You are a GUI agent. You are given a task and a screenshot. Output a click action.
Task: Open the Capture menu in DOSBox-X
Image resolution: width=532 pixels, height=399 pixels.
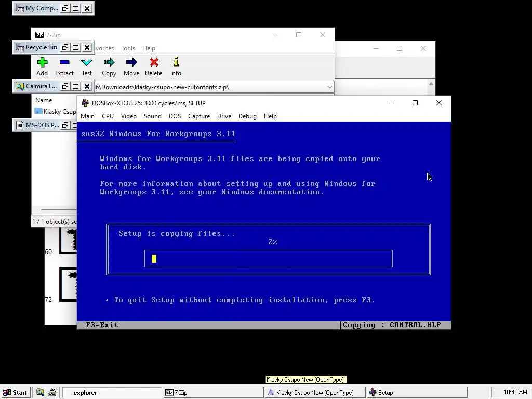pos(199,116)
